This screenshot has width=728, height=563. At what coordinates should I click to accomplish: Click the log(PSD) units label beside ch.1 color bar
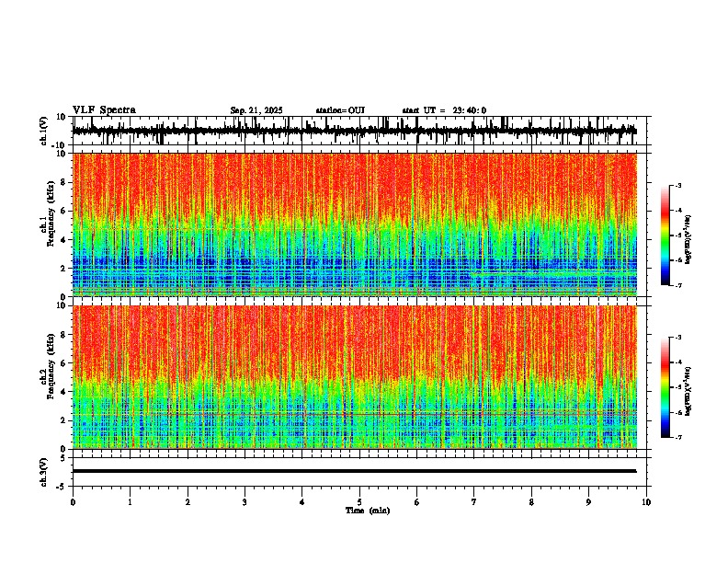click(688, 240)
